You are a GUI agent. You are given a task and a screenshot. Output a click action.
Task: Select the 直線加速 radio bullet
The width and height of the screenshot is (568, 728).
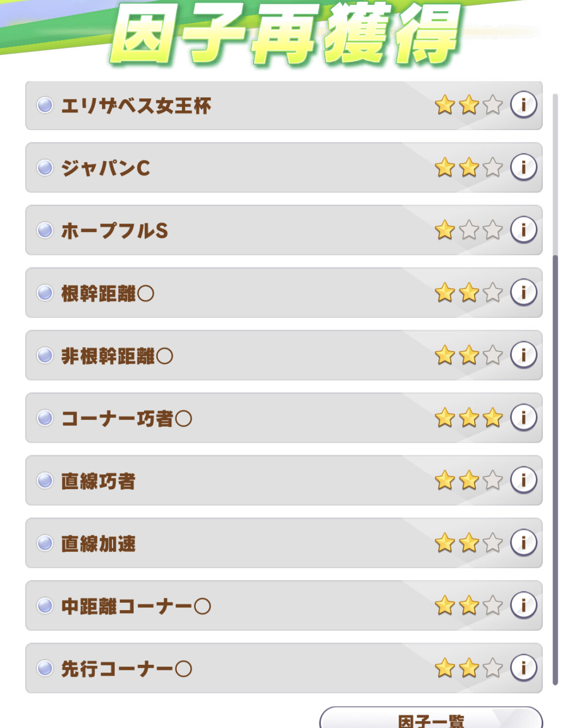point(45,543)
